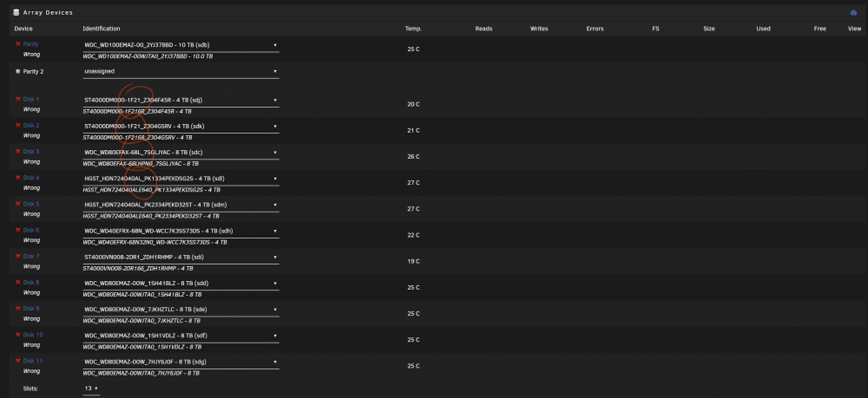Click the Parity device link

coord(30,43)
